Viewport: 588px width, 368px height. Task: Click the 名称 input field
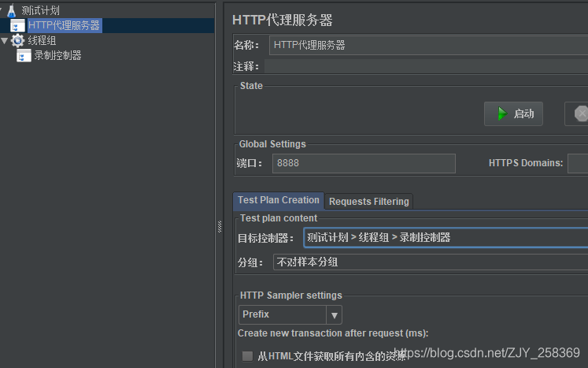click(x=428, y=45)
